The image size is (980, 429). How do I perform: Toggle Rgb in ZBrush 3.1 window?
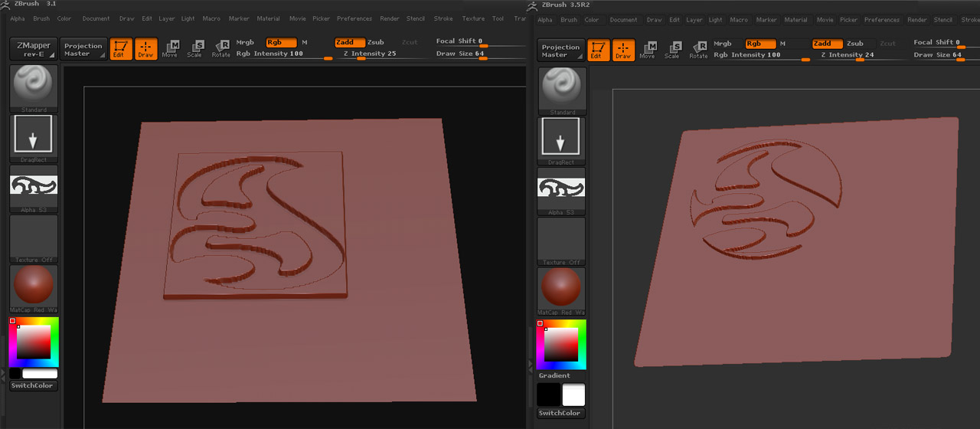[x=281, y=42]
